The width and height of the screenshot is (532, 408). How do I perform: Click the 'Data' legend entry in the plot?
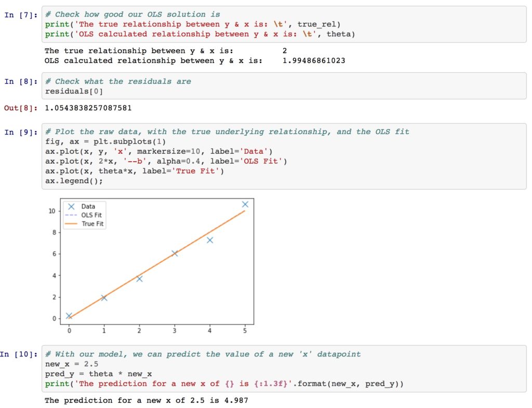82,206
